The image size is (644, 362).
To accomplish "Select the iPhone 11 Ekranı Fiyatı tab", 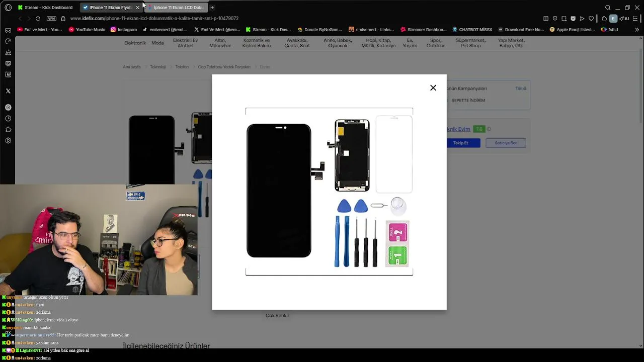I will 110,8.
